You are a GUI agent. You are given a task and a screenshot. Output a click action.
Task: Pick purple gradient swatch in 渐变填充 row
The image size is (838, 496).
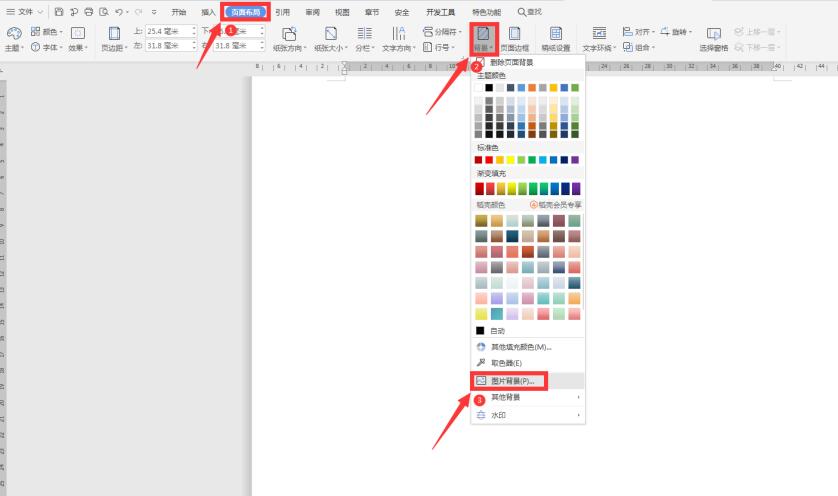576,189
